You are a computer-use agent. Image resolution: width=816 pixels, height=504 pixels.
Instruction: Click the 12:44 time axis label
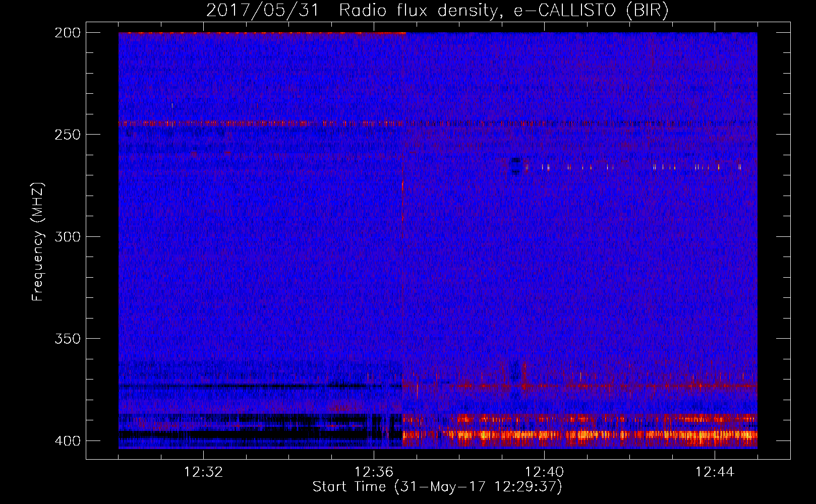715,472
